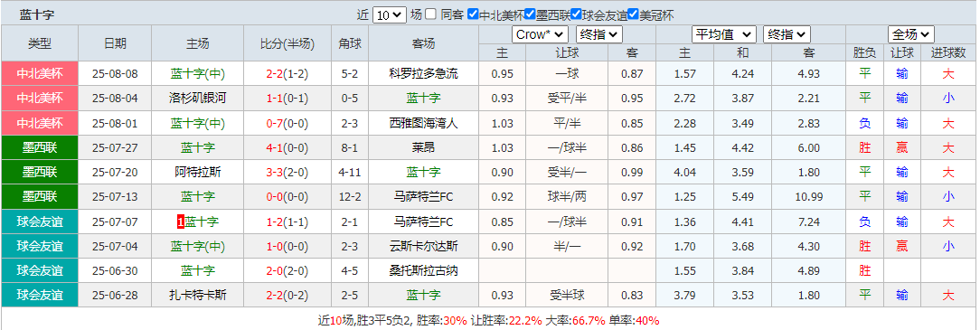Select home team 阿特拉斯
The image size is (980, 330).
click(x=198, y=172)
